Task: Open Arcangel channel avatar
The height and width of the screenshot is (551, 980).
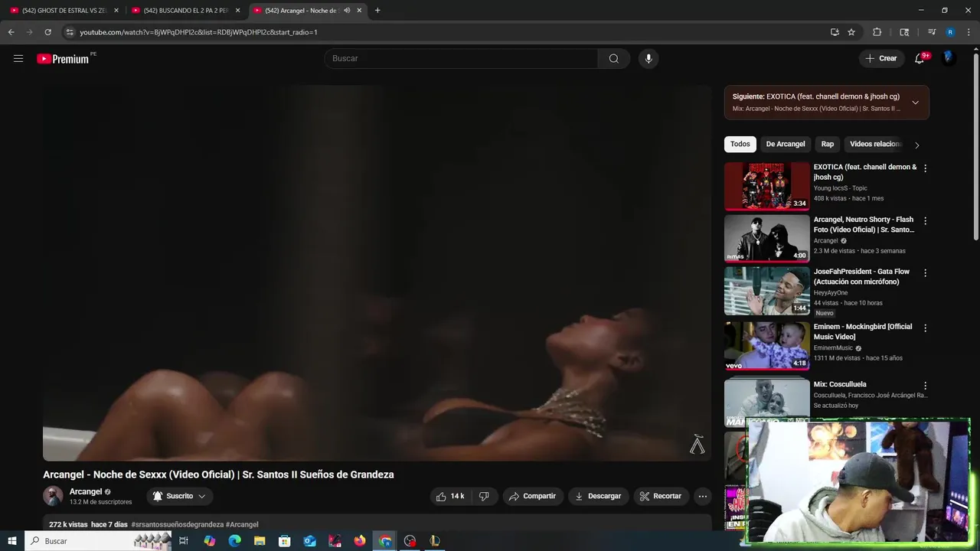Action: (53, 496)
